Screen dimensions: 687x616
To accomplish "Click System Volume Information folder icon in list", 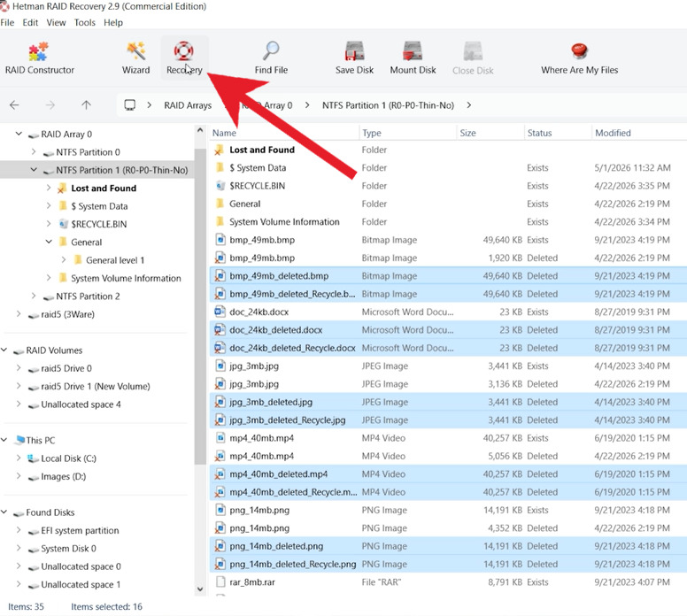I will click(220, 221).
